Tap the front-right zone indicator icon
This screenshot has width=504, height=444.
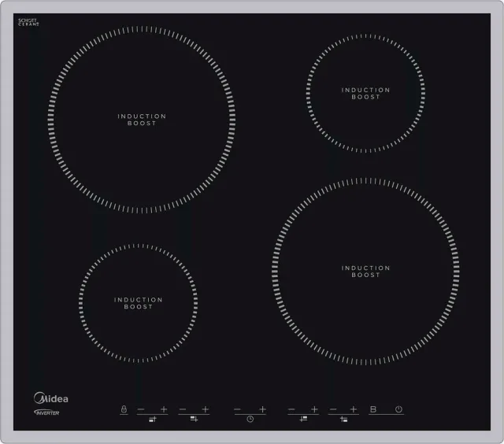(x=343, y=420)
